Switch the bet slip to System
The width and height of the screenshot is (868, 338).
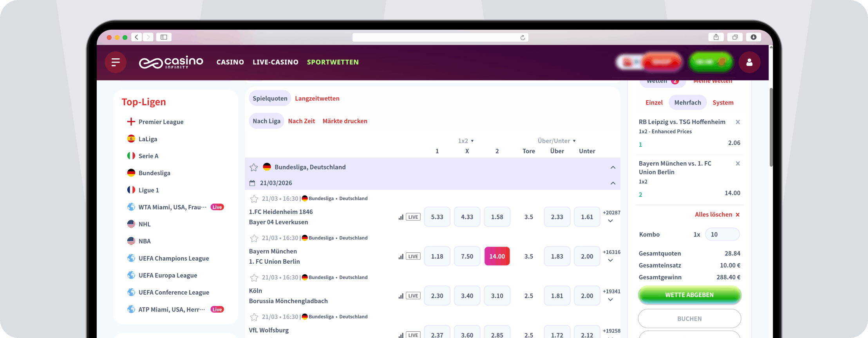723,102
